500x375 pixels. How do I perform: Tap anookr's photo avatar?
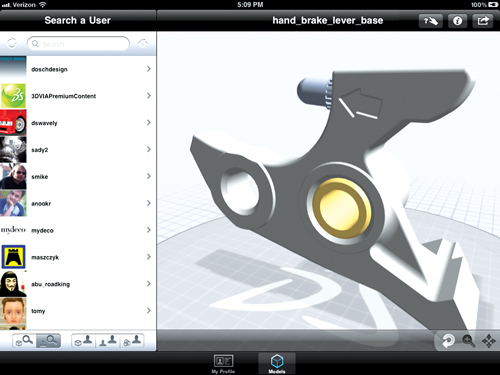pos(13,203)
